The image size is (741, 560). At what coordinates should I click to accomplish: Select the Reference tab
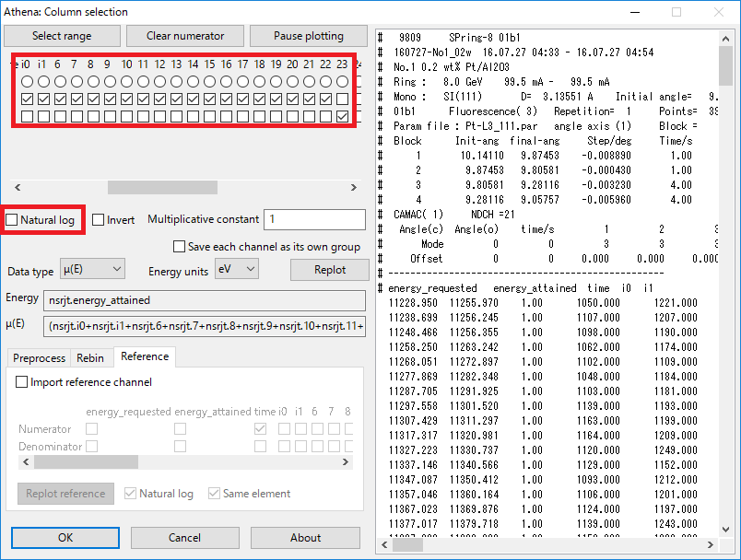point(145,356)
